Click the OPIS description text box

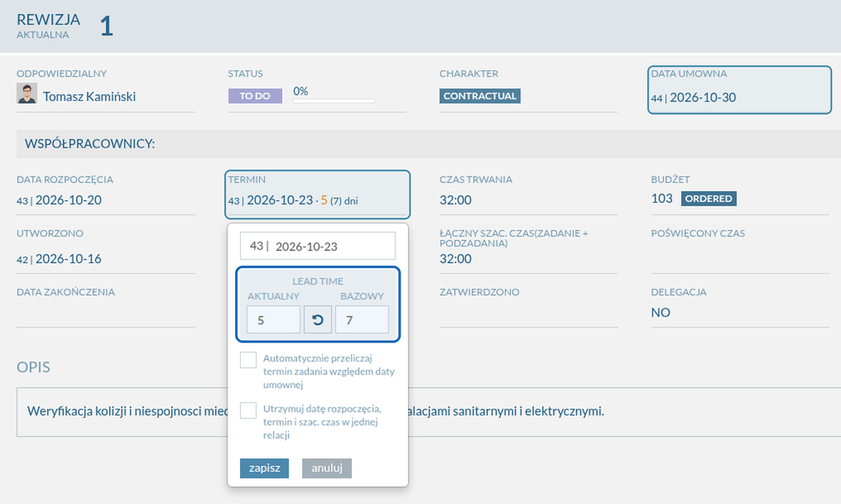coord(429,412)
